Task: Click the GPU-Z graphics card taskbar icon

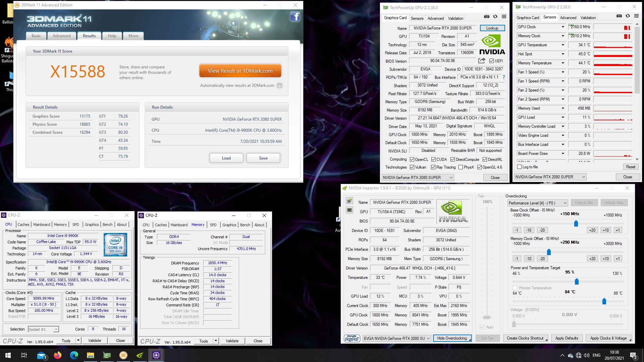Action: coord(107,355)
